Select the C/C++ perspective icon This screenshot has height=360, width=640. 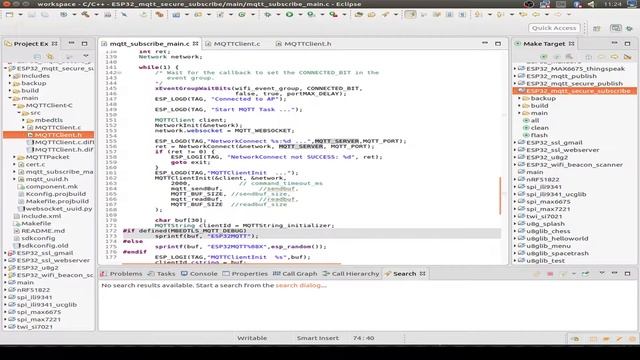pyautogui.click(x=616, y=28)
